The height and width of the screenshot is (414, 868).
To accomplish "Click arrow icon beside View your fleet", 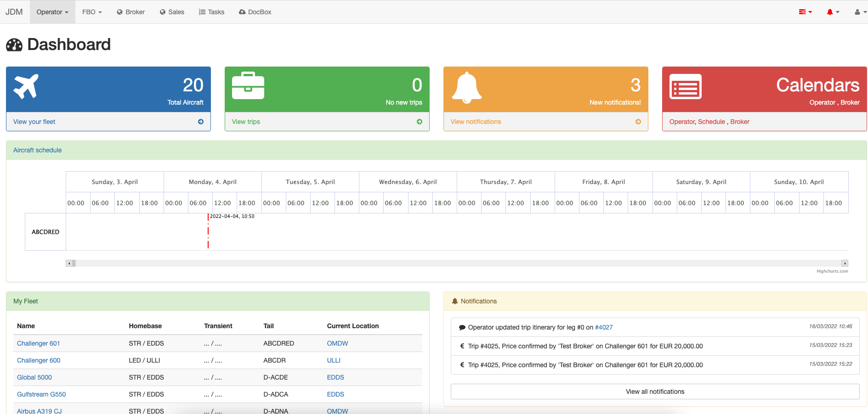I will [201, 122].
